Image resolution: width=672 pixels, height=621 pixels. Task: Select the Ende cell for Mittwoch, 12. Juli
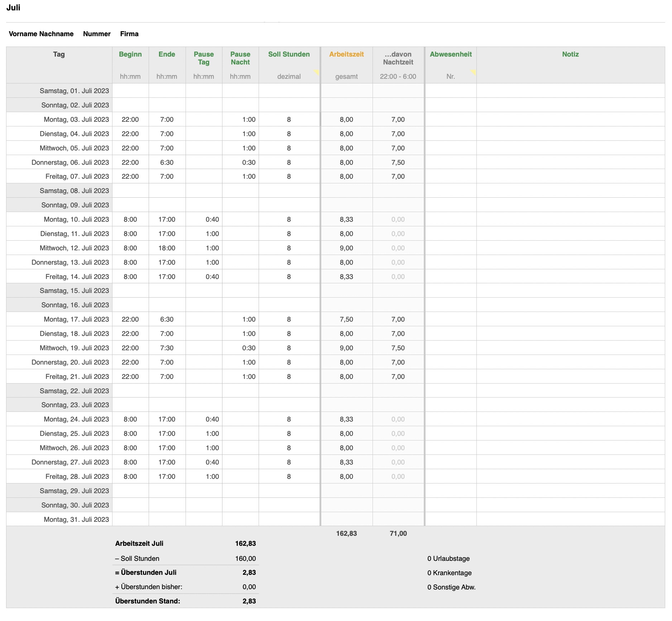(x=167, y=248)
